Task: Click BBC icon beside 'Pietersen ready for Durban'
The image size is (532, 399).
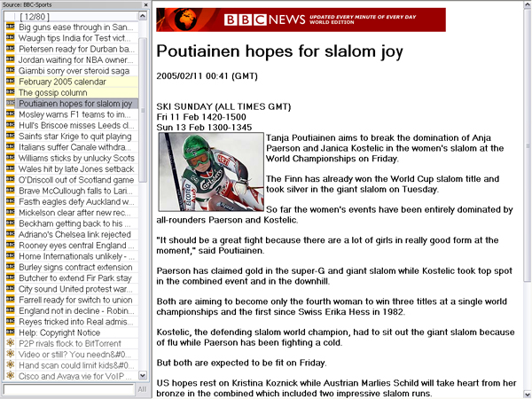Action: [10, 48]
